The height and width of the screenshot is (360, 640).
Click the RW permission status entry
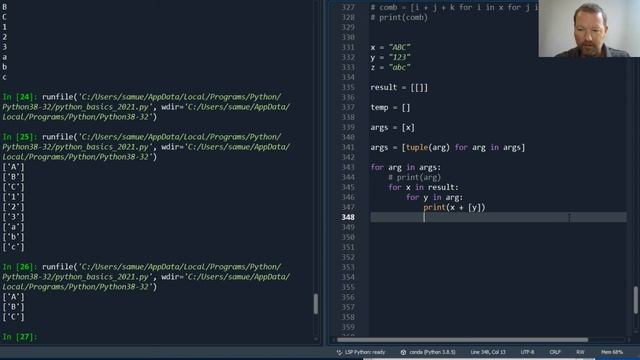coord(580,352)
